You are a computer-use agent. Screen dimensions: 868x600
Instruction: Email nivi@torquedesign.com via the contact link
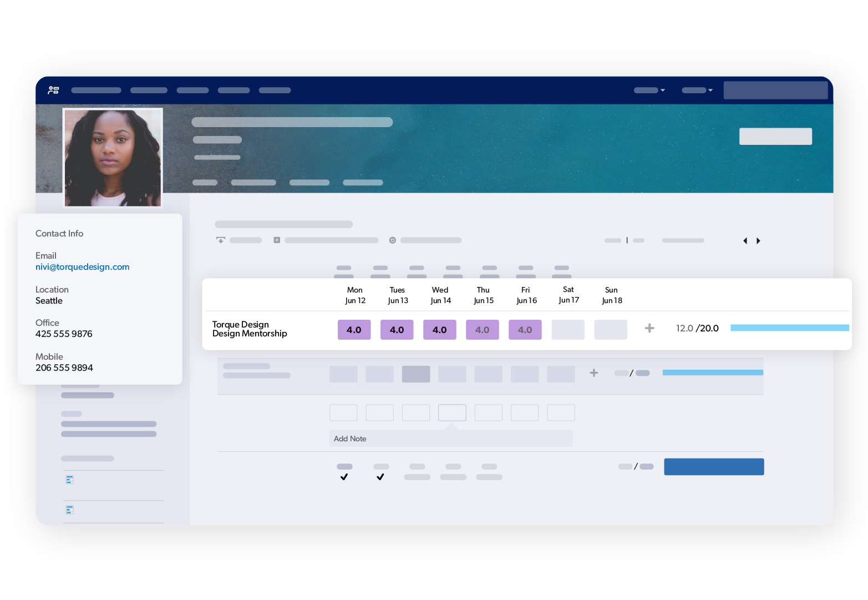(82, 266)
